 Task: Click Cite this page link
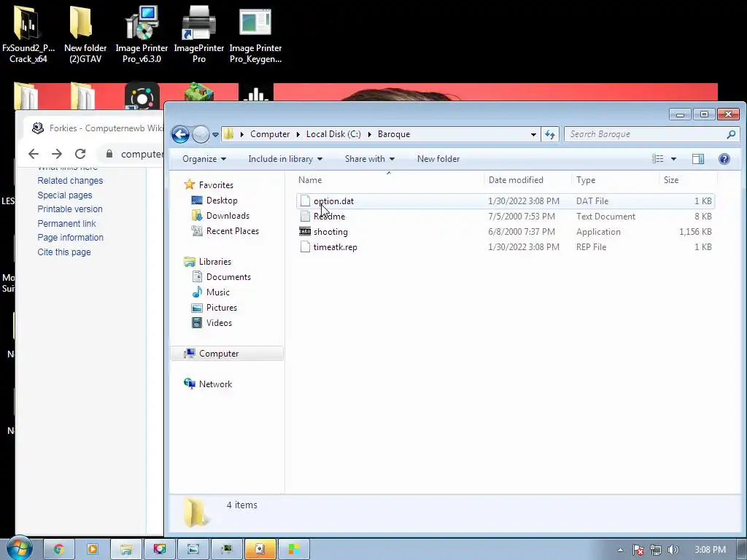click(x=64, y=252)
